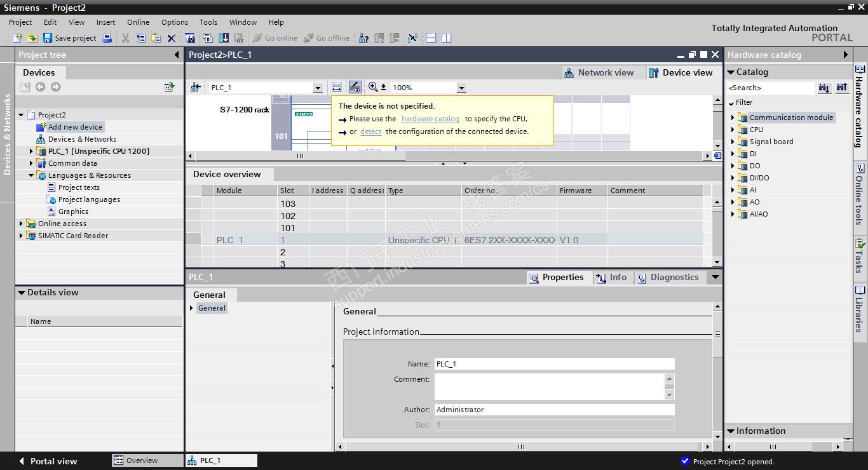Split editor space vertically

446,38
